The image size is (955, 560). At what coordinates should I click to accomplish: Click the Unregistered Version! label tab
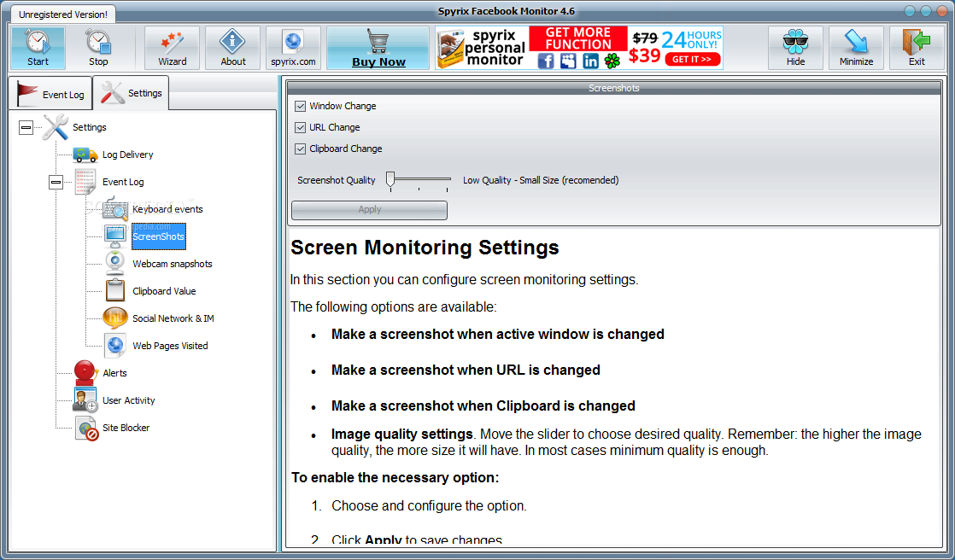click(62, 14)
